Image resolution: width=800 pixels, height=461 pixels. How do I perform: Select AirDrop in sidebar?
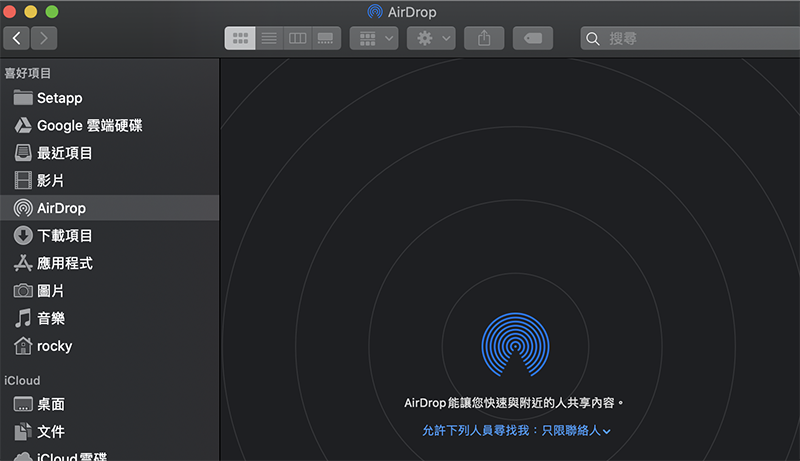coord(110,208)
